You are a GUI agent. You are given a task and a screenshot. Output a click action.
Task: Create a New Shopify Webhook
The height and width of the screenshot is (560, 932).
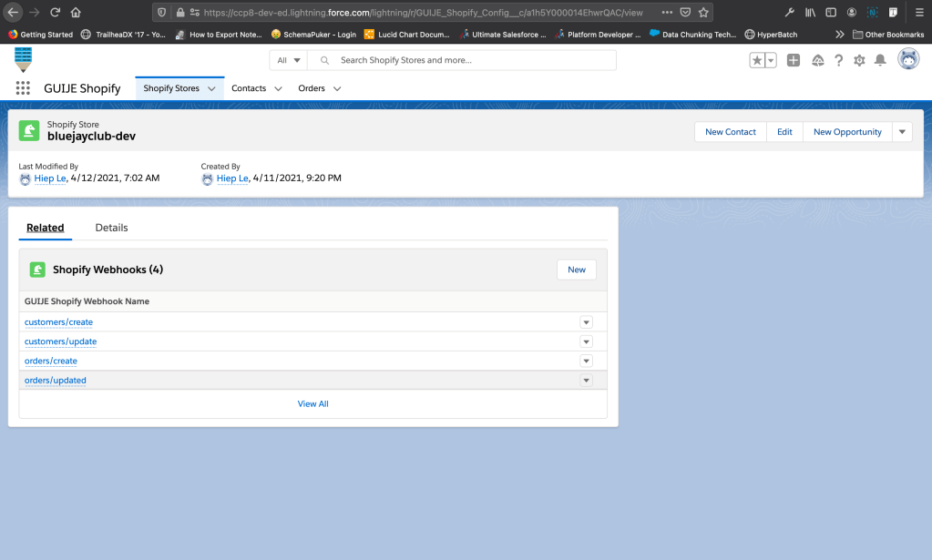(576, 270)
